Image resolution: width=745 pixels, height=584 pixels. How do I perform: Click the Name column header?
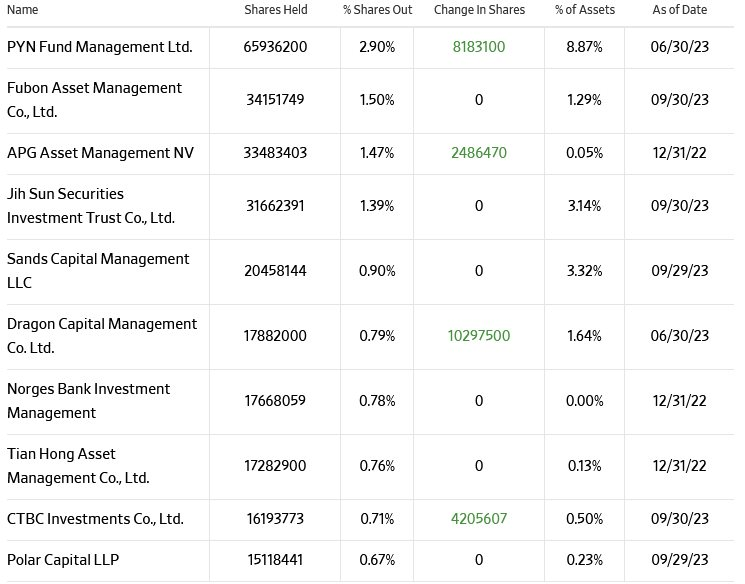coord(22,10)
